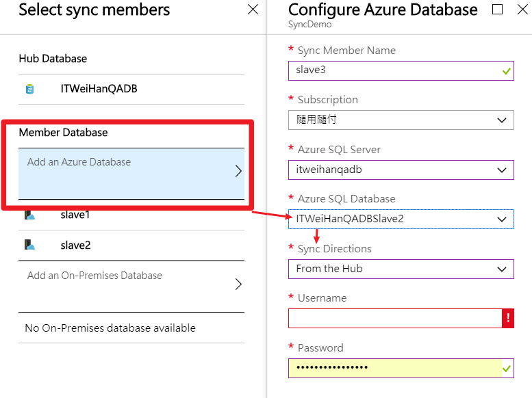Change Sync Directions from the Hub dropdown
Image resolution: width=532 pixels, height=398 pixels.
coord(401,269)
